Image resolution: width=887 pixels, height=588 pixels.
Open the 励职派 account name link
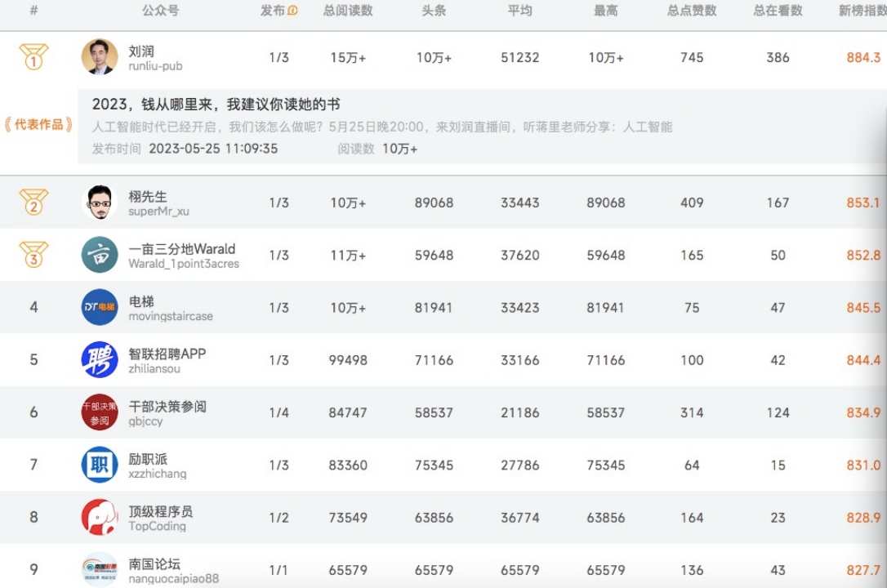click(x=148, y=459)
